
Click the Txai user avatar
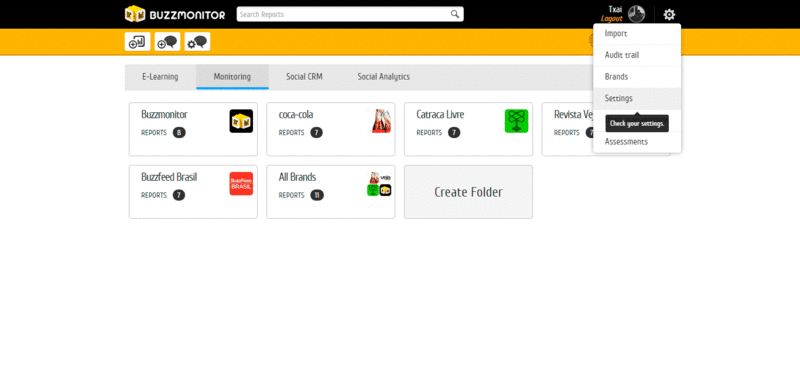click(x=636, y=14)
